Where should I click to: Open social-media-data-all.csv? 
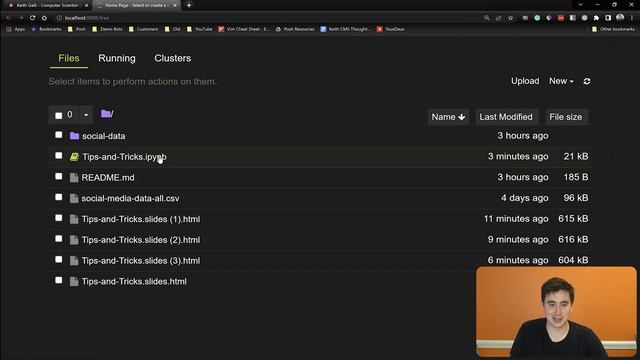(130, 199)
